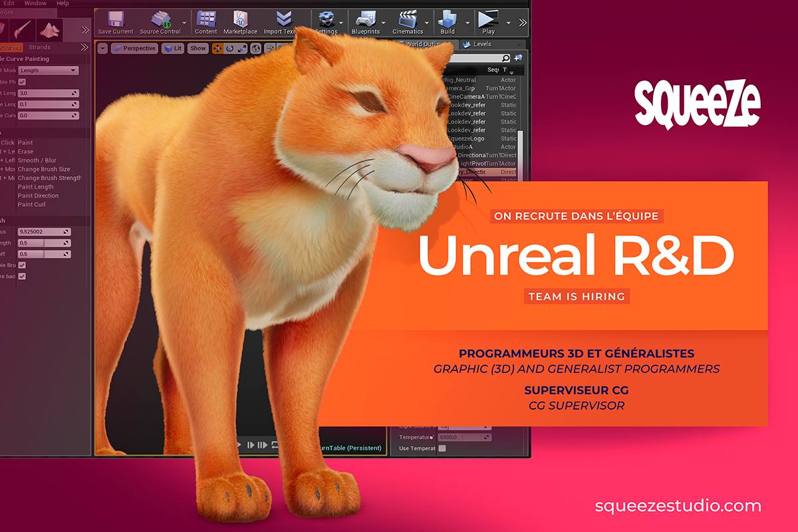Click the 3,0 length value field
Screen dimensions: 798x532
coord(48,93)
